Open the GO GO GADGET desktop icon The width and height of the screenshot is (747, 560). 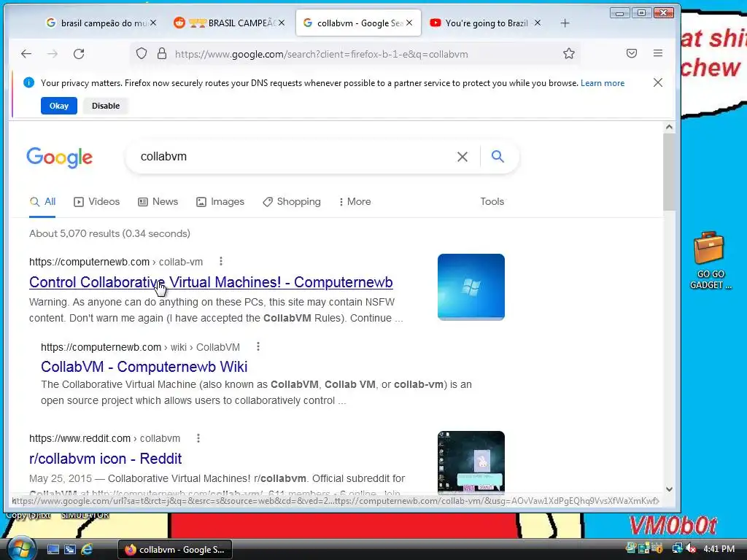709,260
